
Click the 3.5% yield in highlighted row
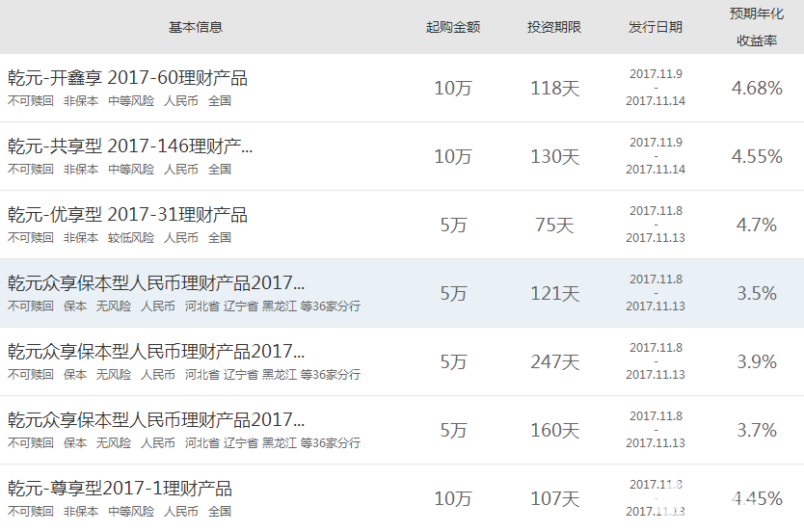[x=757, y=293]
